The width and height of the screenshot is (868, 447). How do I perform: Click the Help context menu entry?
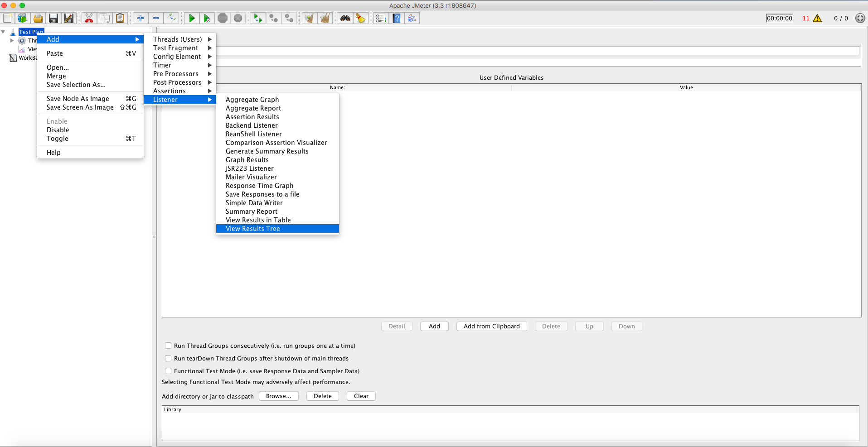click(90, 153)
